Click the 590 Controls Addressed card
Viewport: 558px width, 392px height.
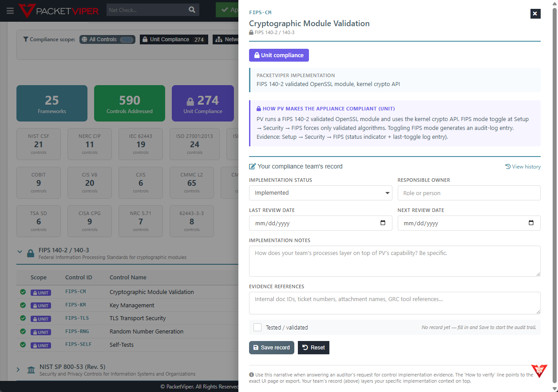tap(130, 103)
